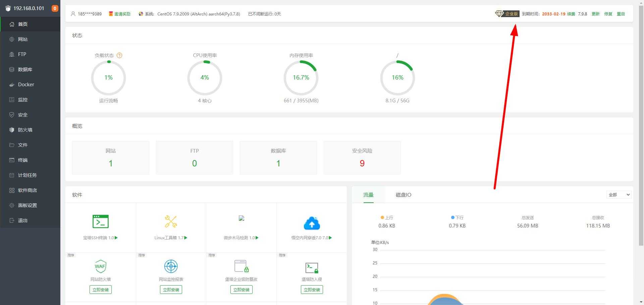Click the 堡塔防入侵 terminal lock icon

[x=312, y=267]
